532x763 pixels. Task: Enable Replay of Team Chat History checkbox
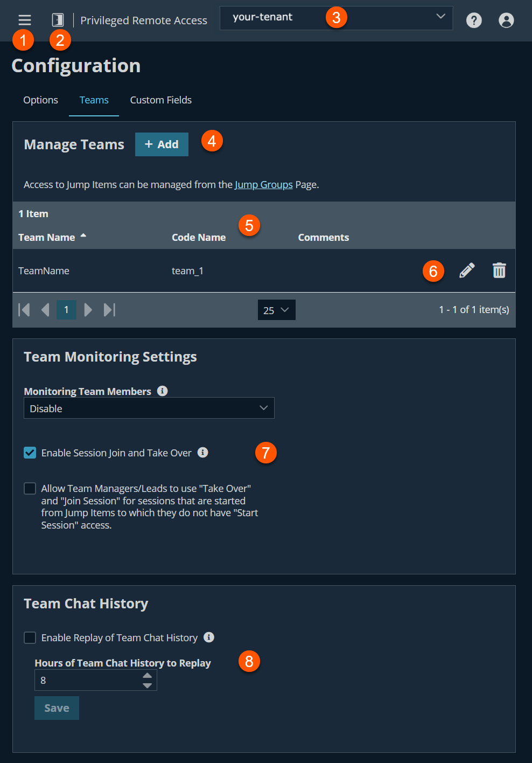[30, 638]
